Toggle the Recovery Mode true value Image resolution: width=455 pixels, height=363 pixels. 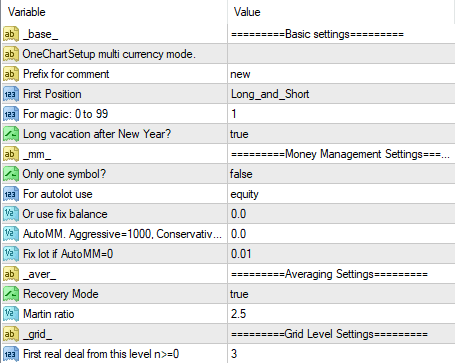tap(341, 294)
